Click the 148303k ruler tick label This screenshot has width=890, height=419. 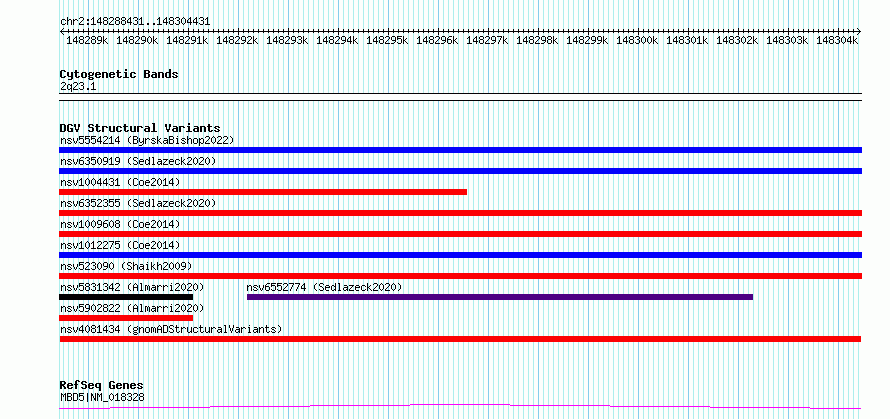pyautogui.click(x=787, y=41)
